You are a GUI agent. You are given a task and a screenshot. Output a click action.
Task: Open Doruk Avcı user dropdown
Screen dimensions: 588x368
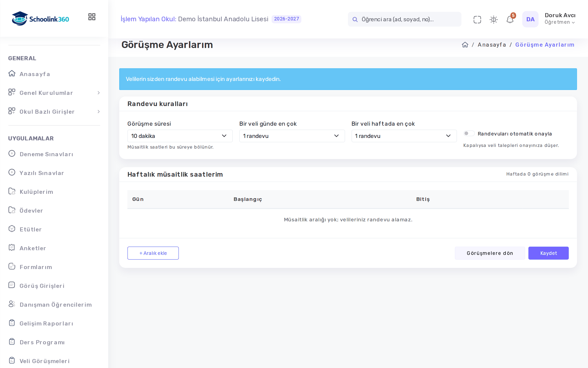[x=560, y=19]
